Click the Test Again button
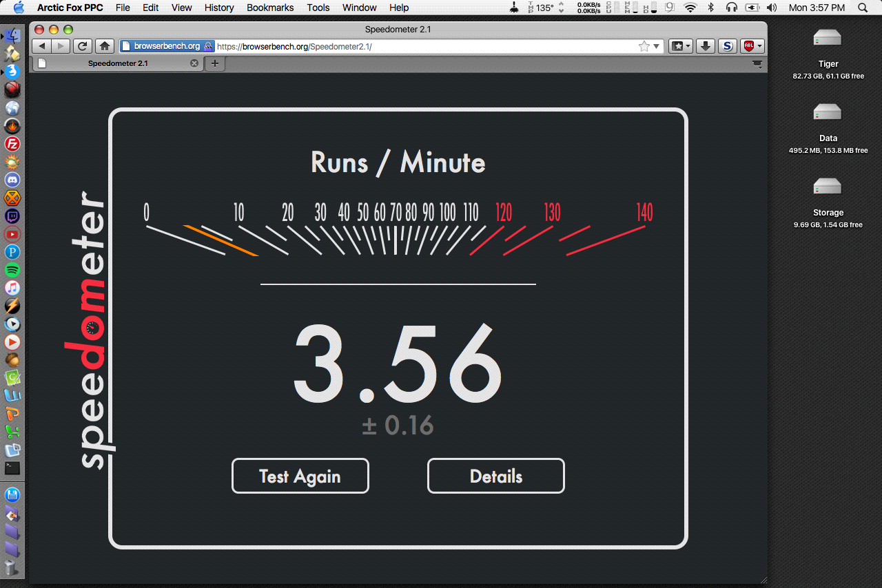The height and width of the screenshot is (588, 882). [x=300, y=476]
